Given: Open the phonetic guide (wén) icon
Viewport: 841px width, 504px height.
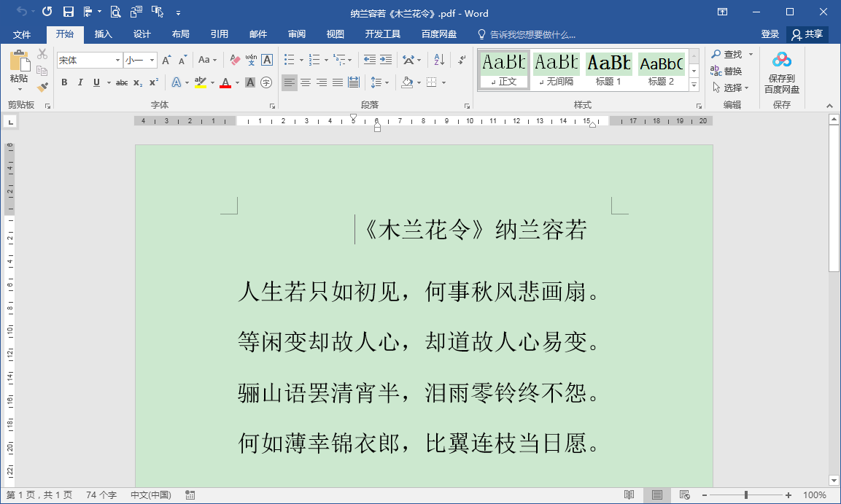Looking at the screenshot, I should click(x=251, y=60).
